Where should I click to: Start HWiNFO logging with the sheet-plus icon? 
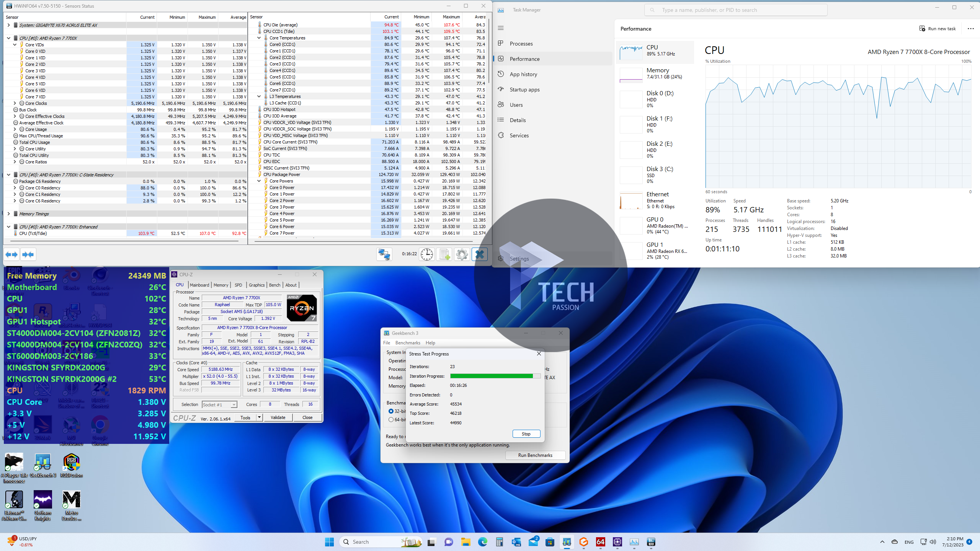444,254
